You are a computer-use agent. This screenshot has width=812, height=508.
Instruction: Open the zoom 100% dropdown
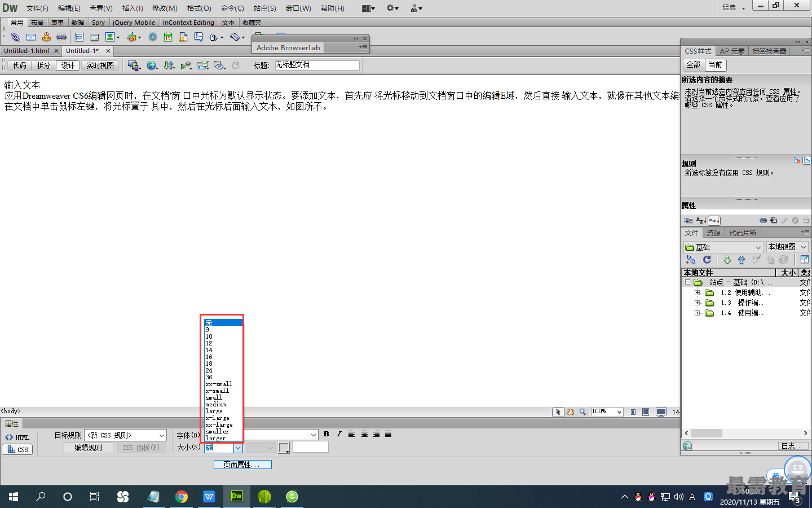pos(619,412)
